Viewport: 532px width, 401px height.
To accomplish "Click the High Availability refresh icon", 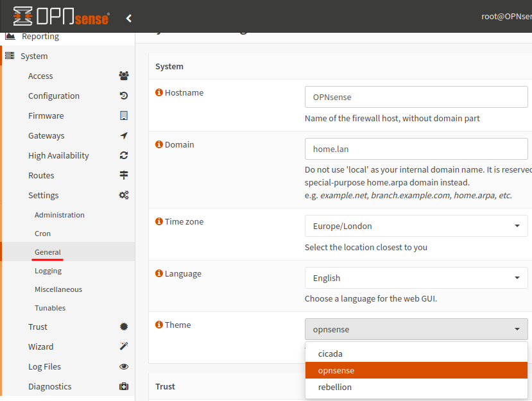I will [x=124, y=155].
